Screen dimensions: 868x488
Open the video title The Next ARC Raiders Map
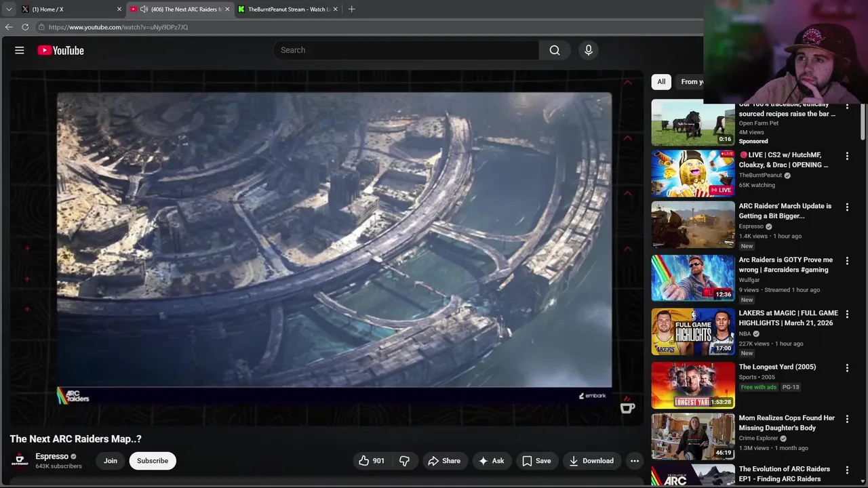[76, 439]
